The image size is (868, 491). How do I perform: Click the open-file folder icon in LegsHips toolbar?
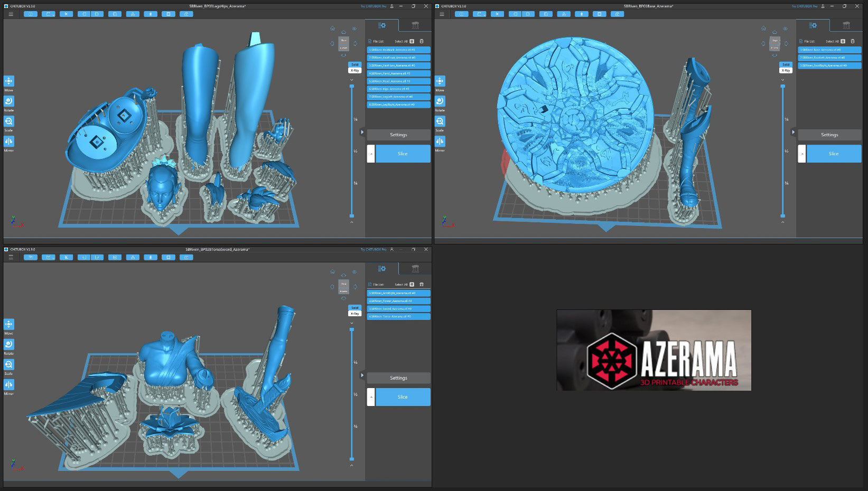[31, 14]
